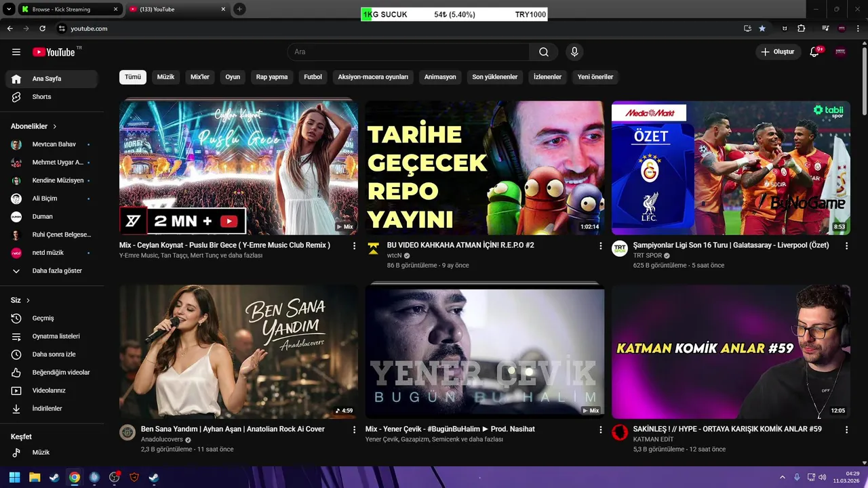The height and width of the screenshot is (488, 868).
Task: Open Chrome media control icon
Action: tap(825, 28)
